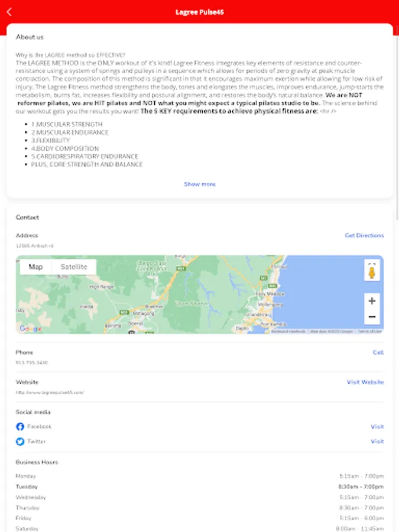Select the Map view tab
The width and height of the screenshot is (399, 532).
click(x=35, y=267)
